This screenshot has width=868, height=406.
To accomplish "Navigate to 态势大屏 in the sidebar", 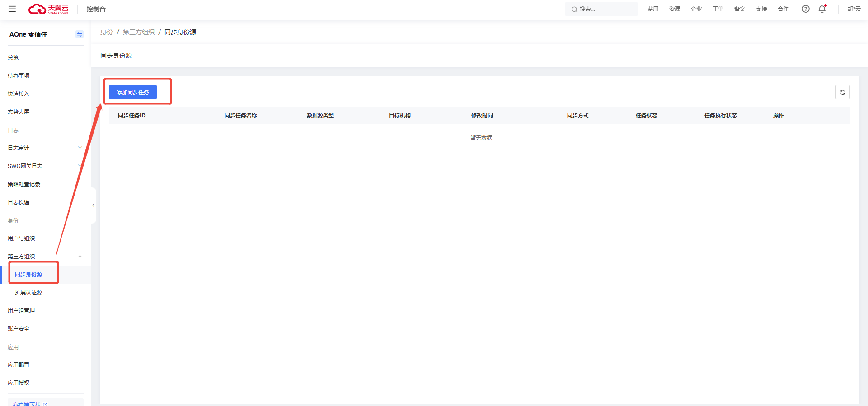I will click(x=19, y=112).
